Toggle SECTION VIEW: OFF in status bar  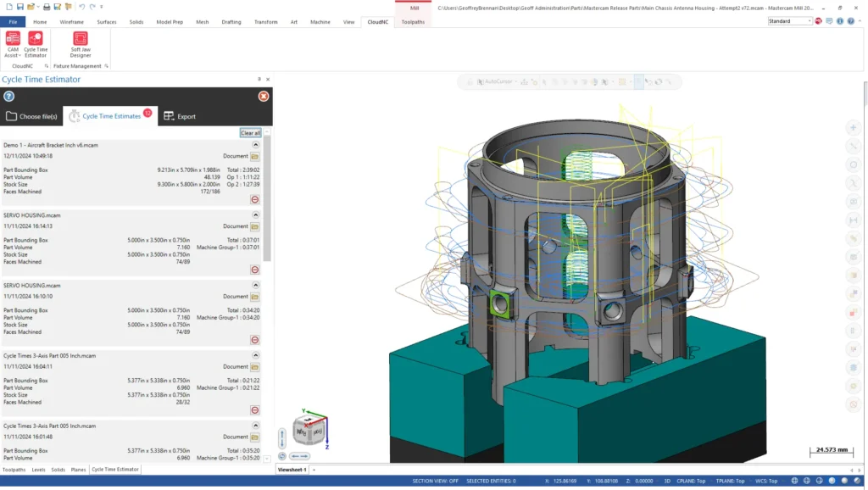435,482
